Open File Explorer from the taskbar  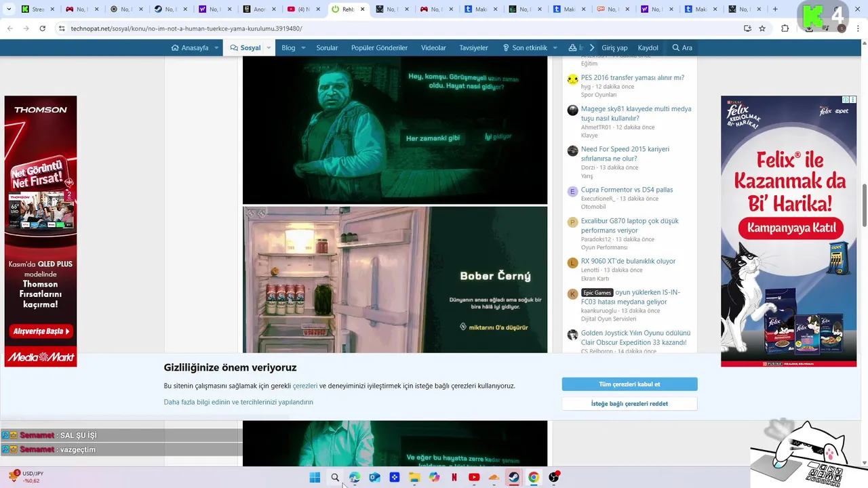coord(414,477)
